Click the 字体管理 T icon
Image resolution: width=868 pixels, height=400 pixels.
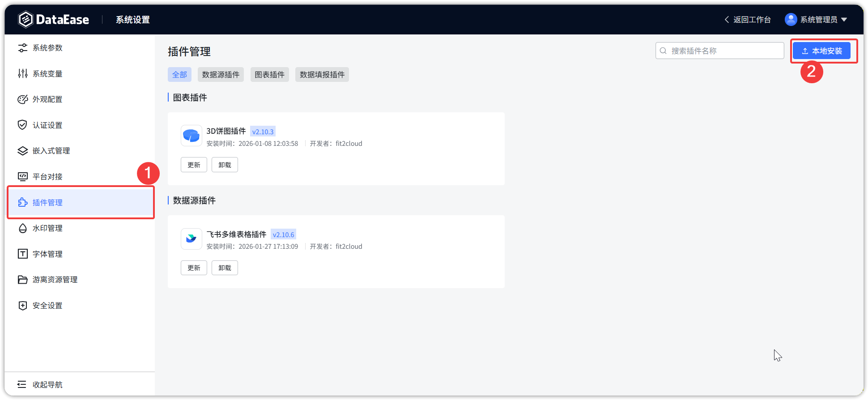tap(22, 254)
